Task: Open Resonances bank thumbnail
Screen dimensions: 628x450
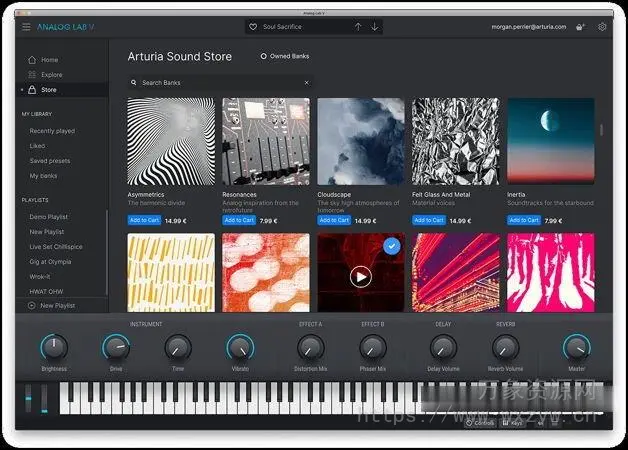Action: tap(266, 141)
